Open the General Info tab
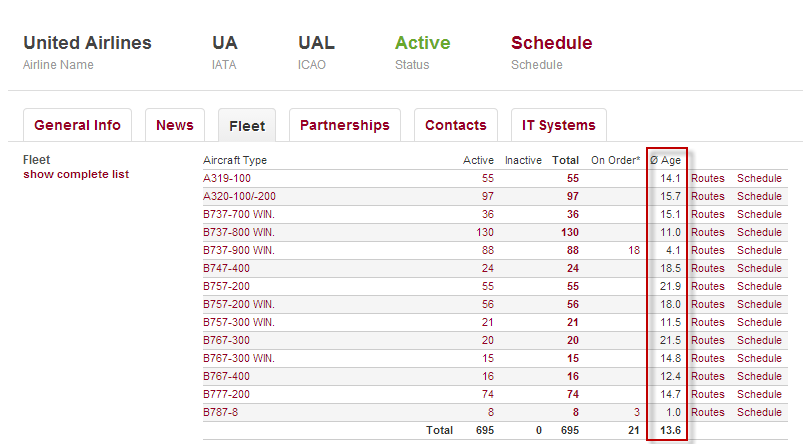Screen dimensions: 805x444 tap(77, 125)
